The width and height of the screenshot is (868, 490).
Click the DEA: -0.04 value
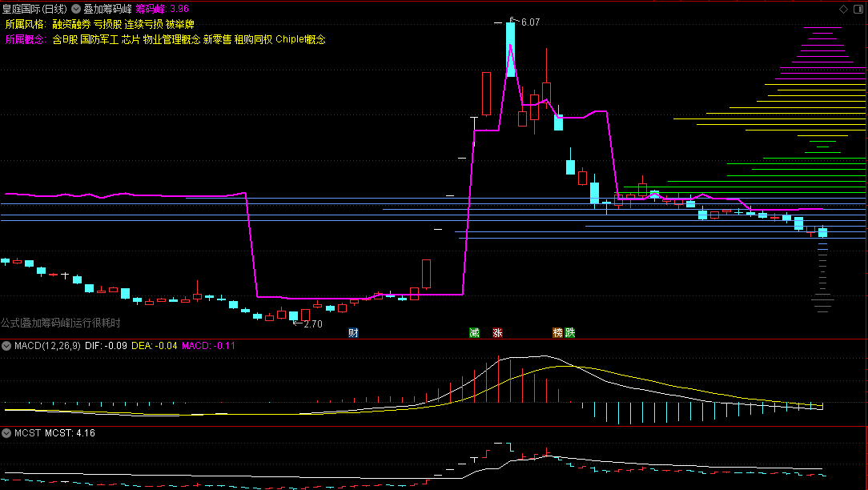pyautogui.click(x=155, y=346)
